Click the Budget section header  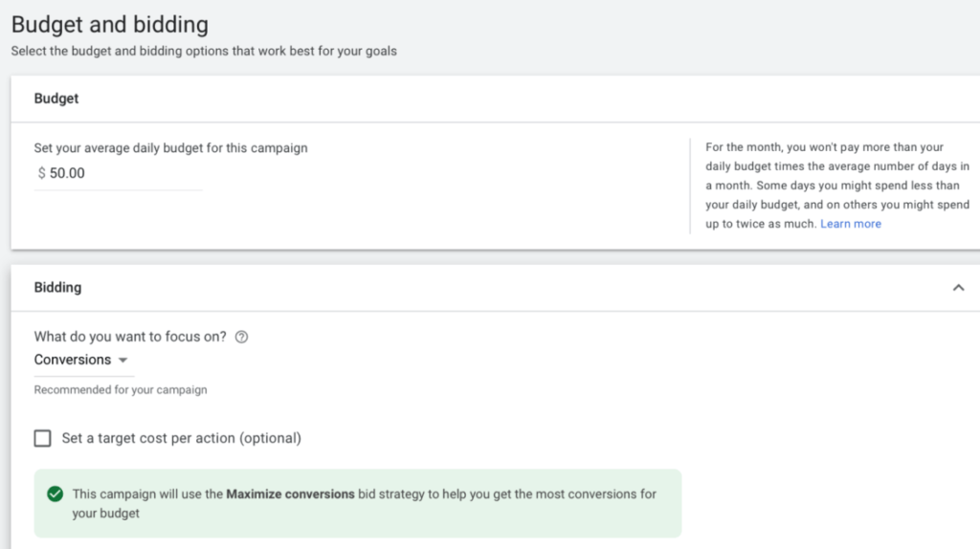click(x=56, y=99)
